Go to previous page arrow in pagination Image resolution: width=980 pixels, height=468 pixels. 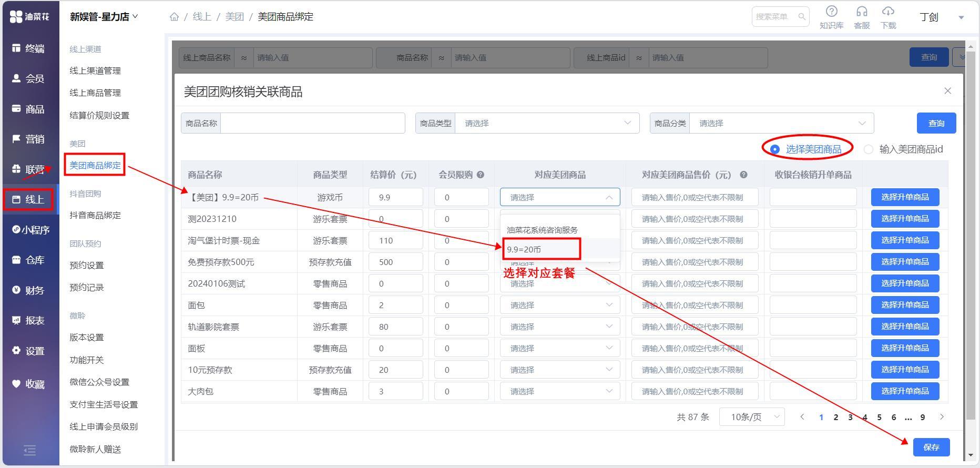click(x=802, y=417)
